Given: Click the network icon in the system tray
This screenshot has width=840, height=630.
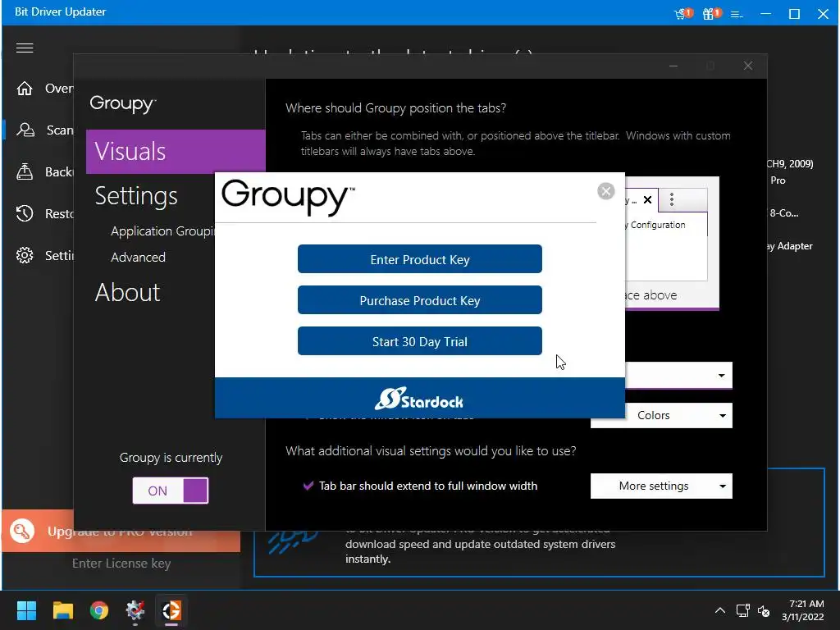Looking at the screenshot, I should [x=742, y=610].
